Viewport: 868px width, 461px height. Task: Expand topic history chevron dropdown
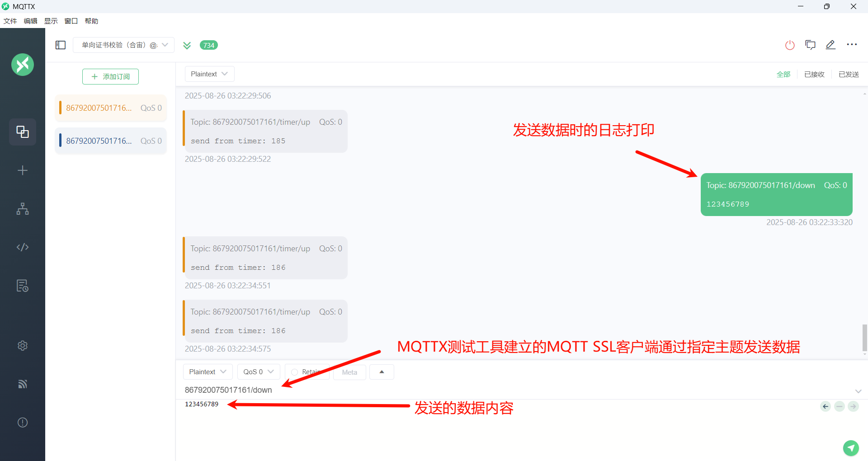pos(858,391)
